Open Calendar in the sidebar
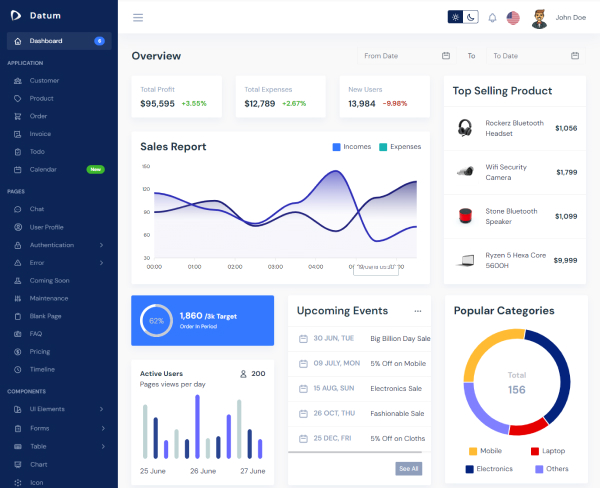This screenshot has width=600, height=488. coord(43,169)
